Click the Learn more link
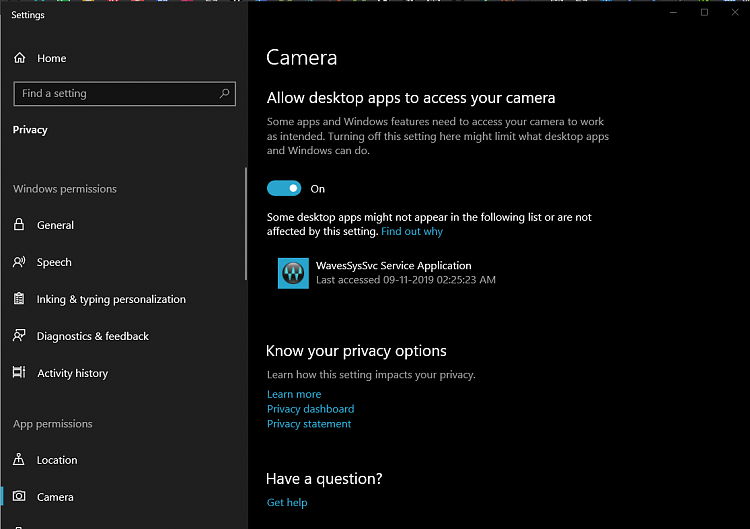Viewport: 750px width, 529px height. pos(294,394)
